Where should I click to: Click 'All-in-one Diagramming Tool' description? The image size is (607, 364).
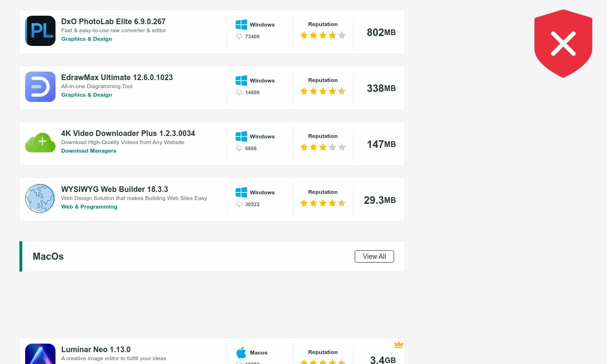coord(97,86)
